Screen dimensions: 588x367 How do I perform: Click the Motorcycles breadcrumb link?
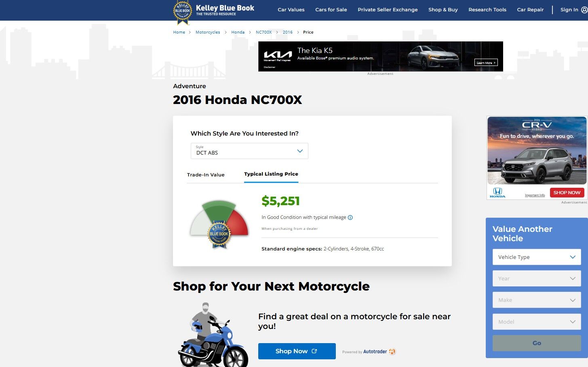tap(208, 32)
